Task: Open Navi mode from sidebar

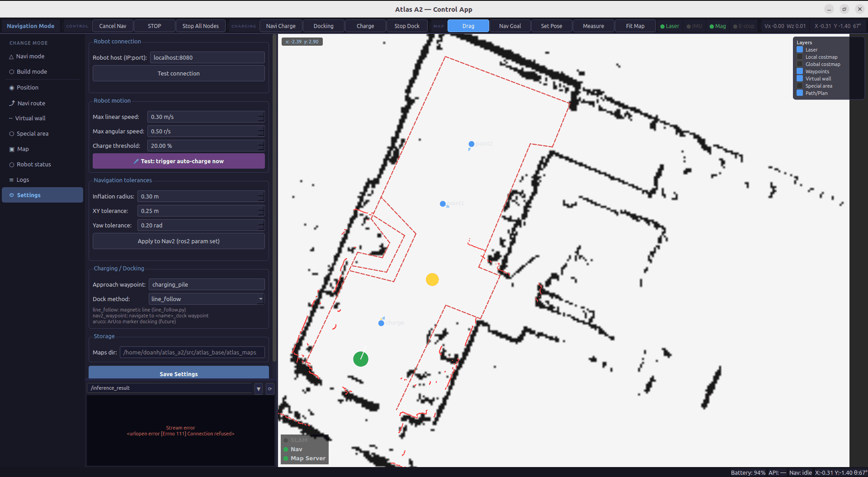Action: tap(42, 57)
